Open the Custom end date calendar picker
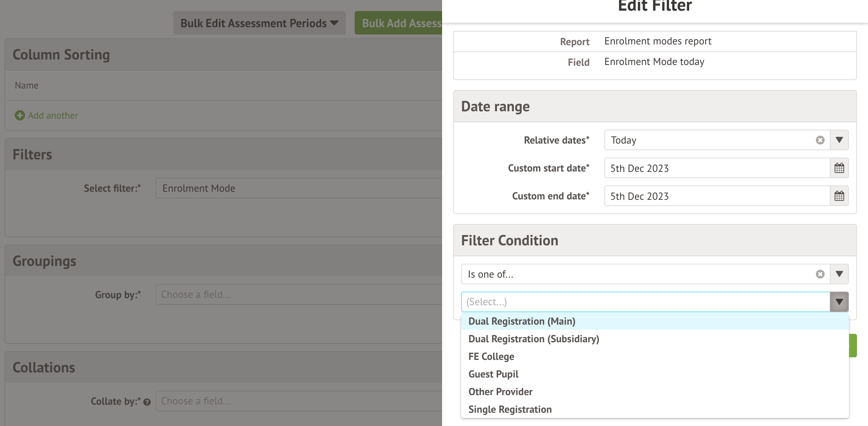868x426 pixels. (839, 196)
